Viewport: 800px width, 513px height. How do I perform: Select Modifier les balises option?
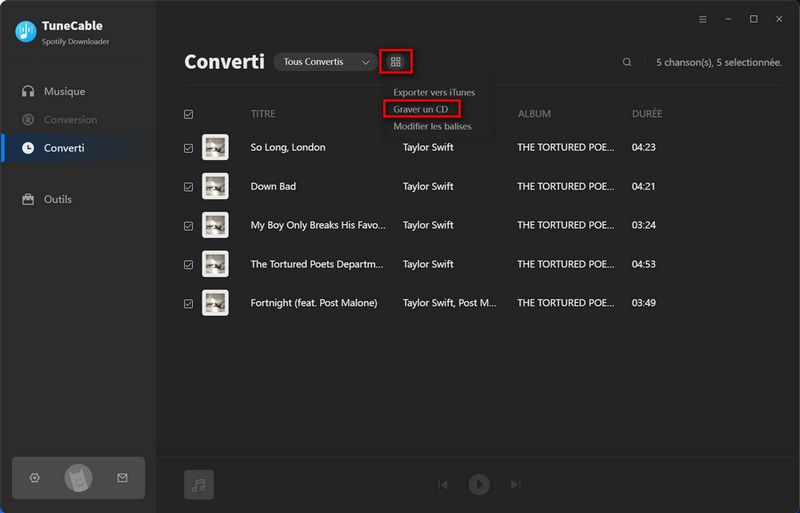(x=432, y=126)
